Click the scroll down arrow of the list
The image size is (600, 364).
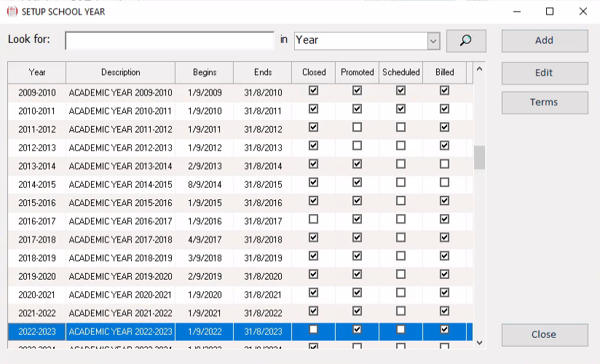pos(479,343)
